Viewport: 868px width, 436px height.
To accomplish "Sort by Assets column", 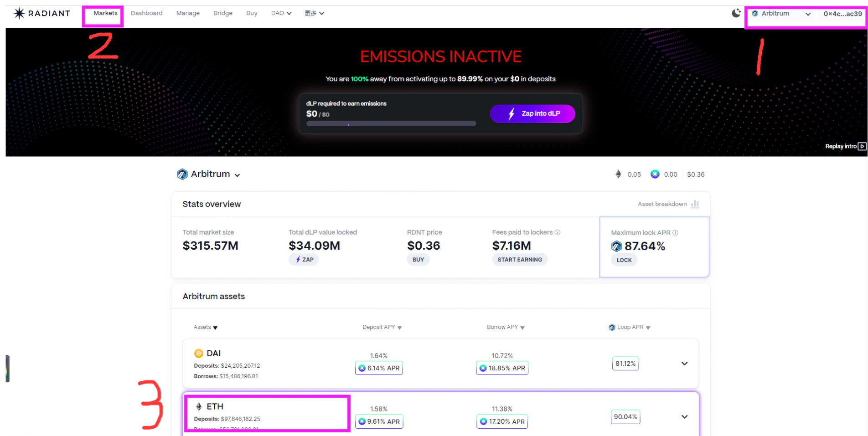I will [x=205, y=327].
